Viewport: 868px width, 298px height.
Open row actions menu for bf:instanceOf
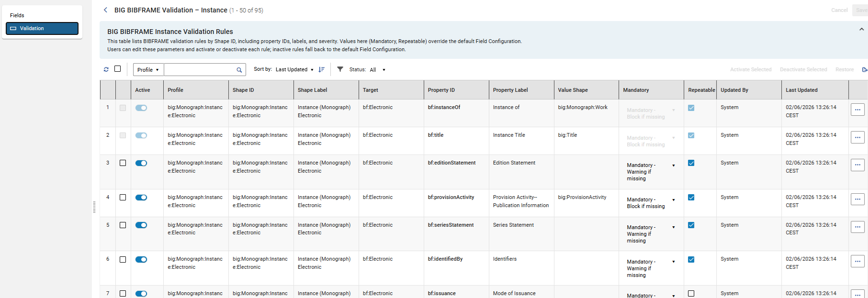tap(857, 110)
